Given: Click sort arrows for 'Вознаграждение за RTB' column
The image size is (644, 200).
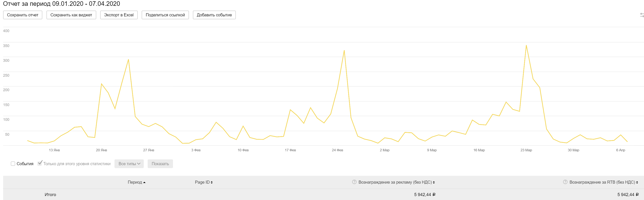Looking at the screenshot, I should coord(637,183).
